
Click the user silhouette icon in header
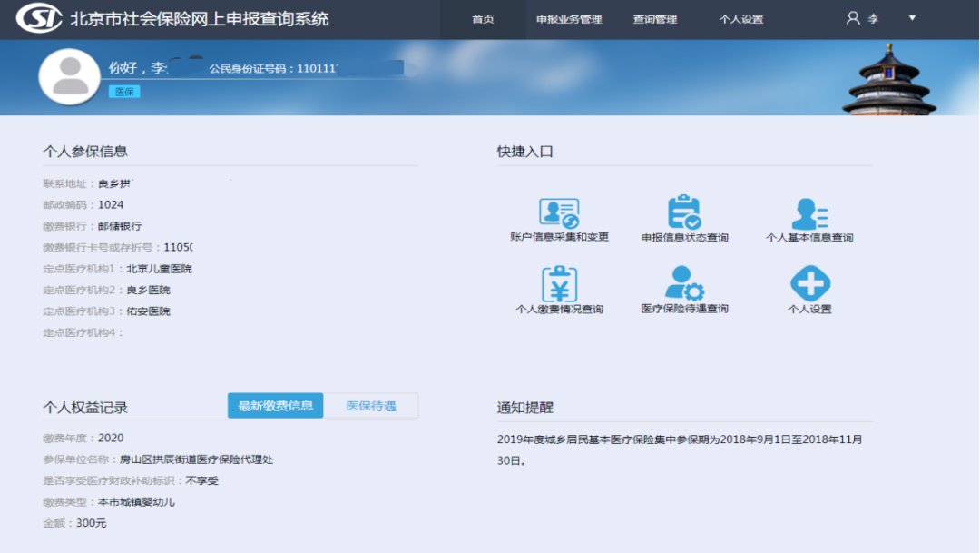[853, 18]
